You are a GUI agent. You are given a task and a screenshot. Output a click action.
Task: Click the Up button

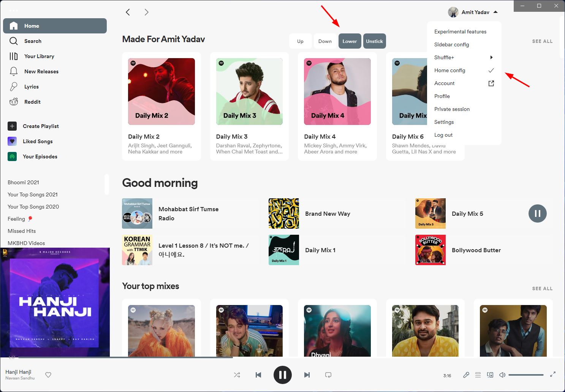coord(300,41)
